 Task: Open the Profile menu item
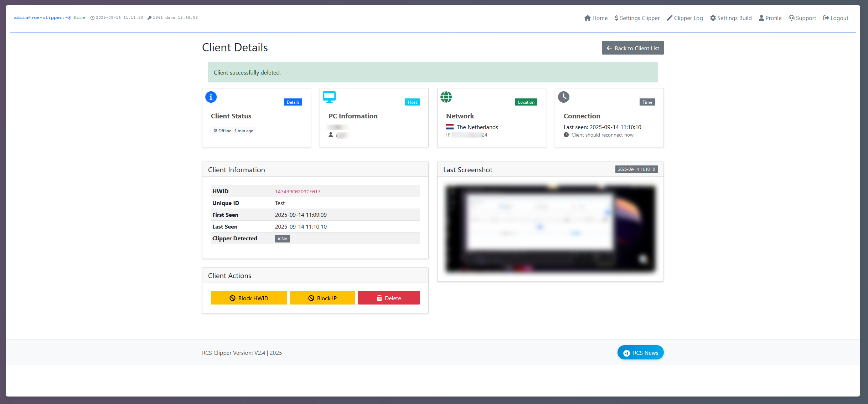(770, 18)
